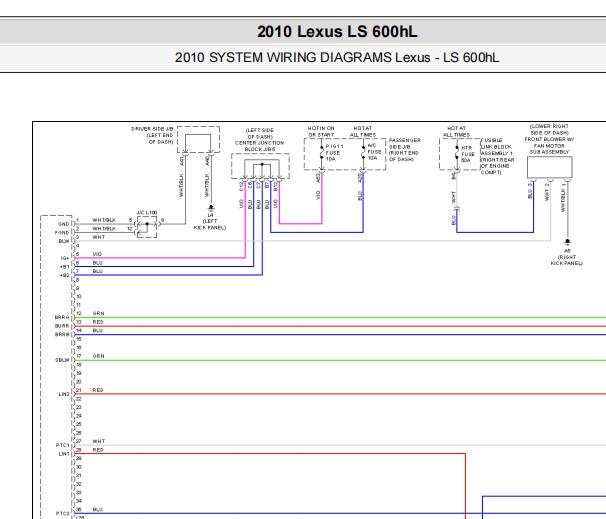The height and width of the screenshot is (519, 606).
Task: Click the 'PTC3' terminal label
Action: (63, 513)
